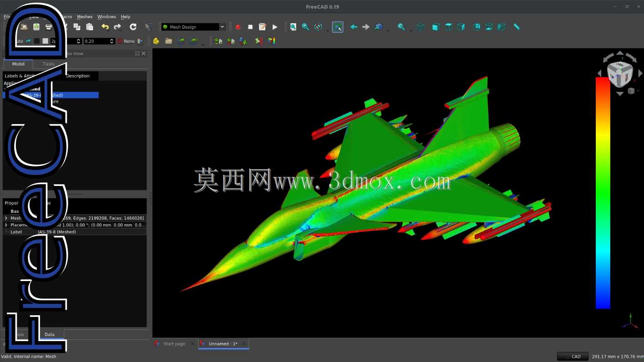This screenshot has width=644, height=362.
Task: Click the linked object navigation icon
Action: [378, 27]
